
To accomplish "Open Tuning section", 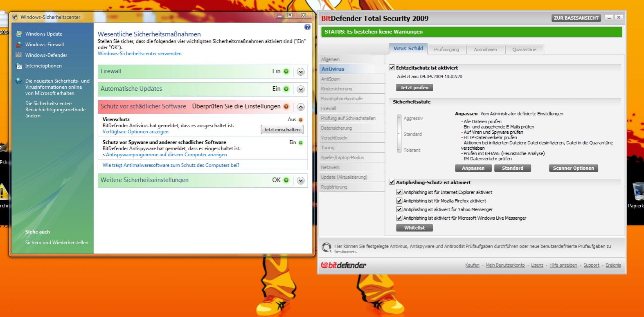I will [x=352, y=148].
